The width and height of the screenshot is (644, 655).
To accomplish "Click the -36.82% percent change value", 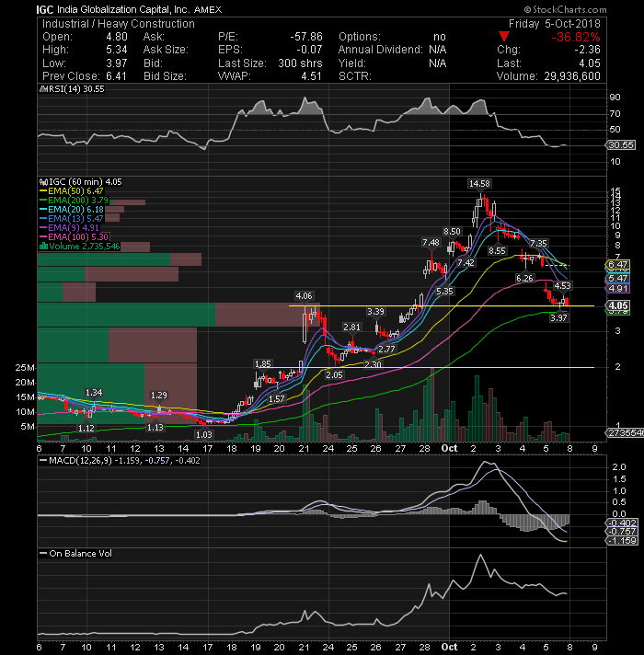I will (576, 37).
